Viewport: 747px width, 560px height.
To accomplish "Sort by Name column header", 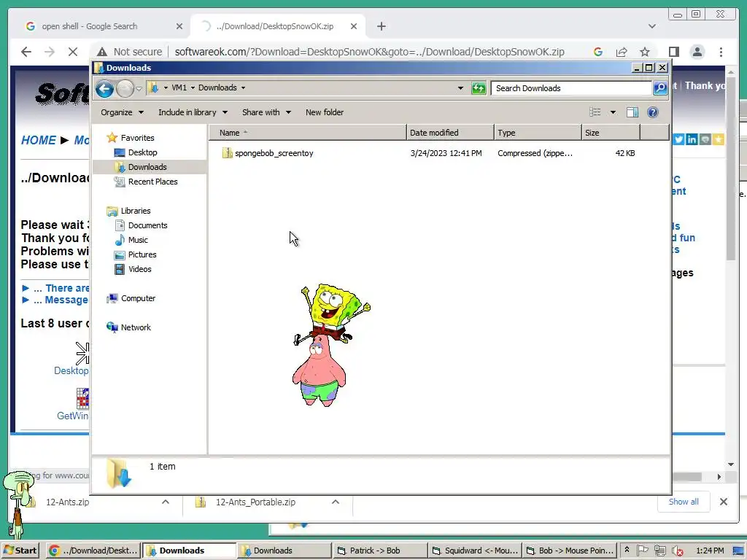I will coord(308,133).
